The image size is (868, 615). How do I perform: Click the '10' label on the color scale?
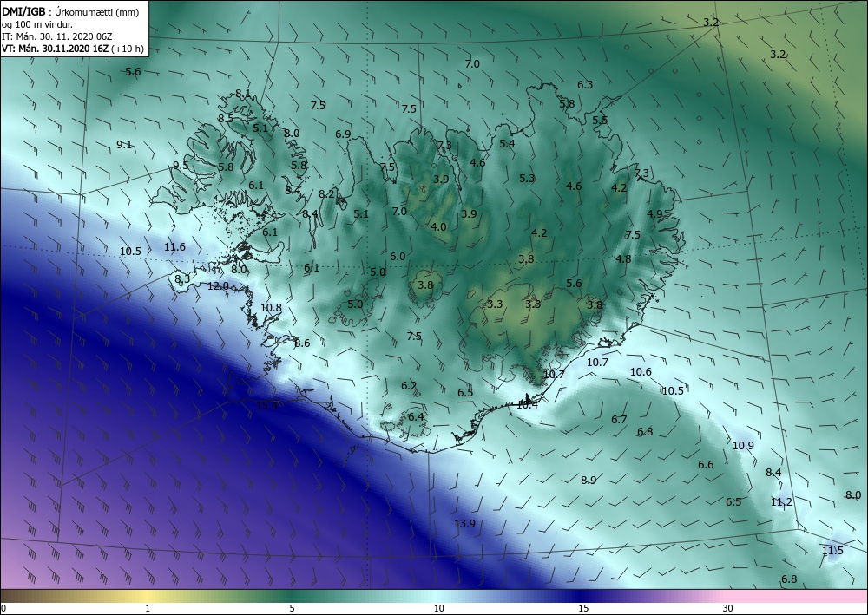(439, 608)
